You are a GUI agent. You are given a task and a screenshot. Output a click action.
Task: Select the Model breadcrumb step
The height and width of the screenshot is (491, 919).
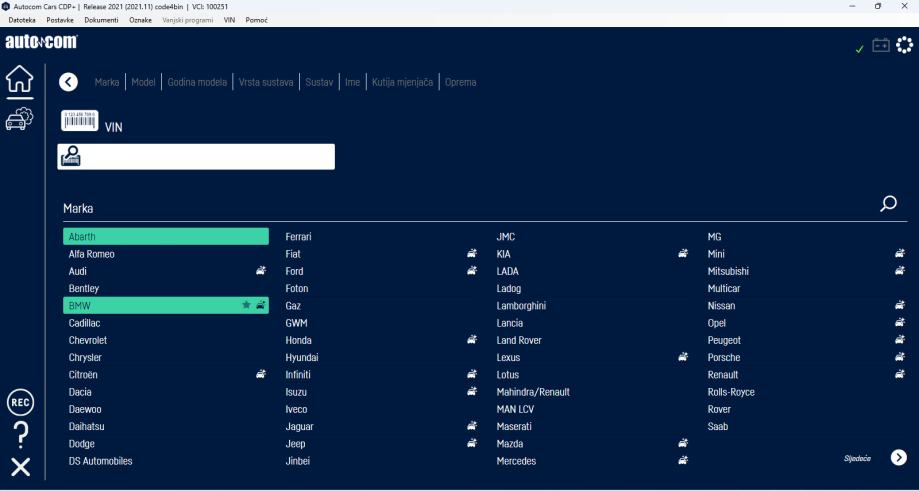(x=144, y=82)
